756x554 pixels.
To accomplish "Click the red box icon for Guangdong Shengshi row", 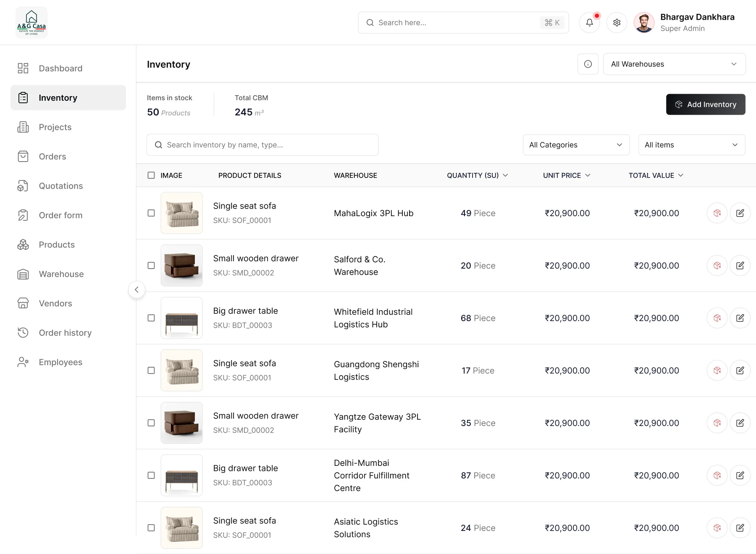I will pyautogui.click(x=717, y=371).
